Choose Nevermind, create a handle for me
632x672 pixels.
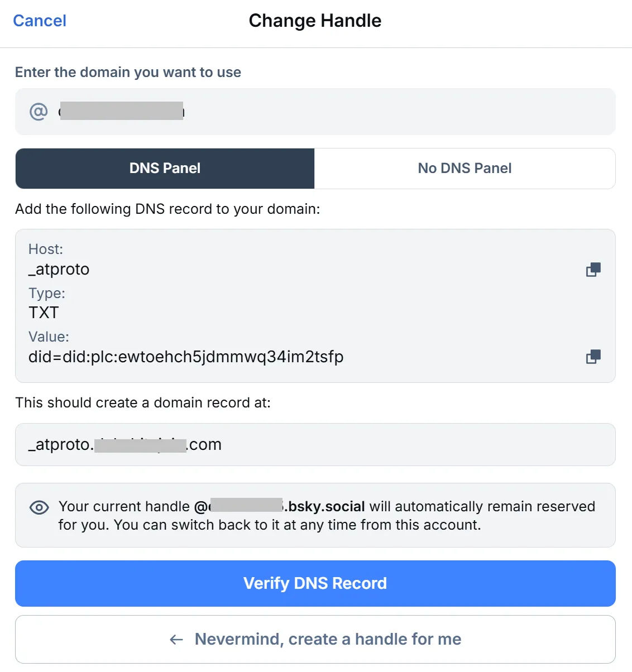pyautogui.click(x=315, y=639)
